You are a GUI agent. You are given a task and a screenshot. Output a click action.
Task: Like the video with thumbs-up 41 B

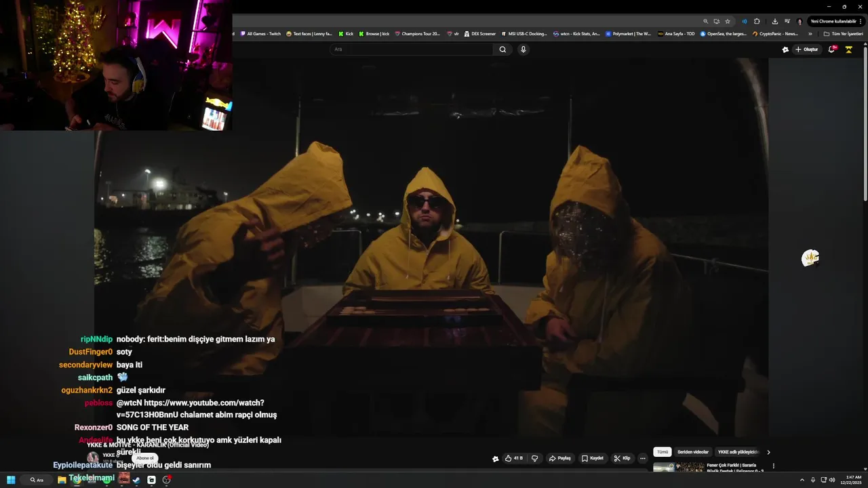513,458
